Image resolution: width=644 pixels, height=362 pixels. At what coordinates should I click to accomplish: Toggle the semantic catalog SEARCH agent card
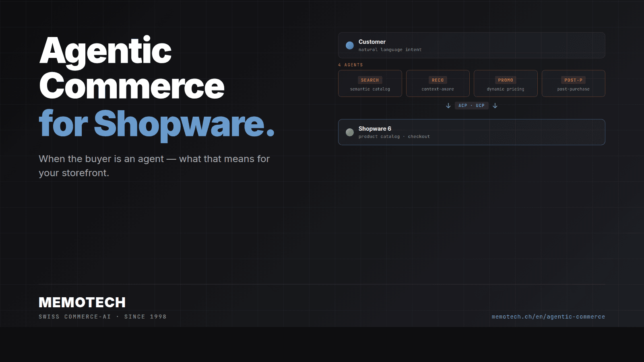tap(369, 83)
